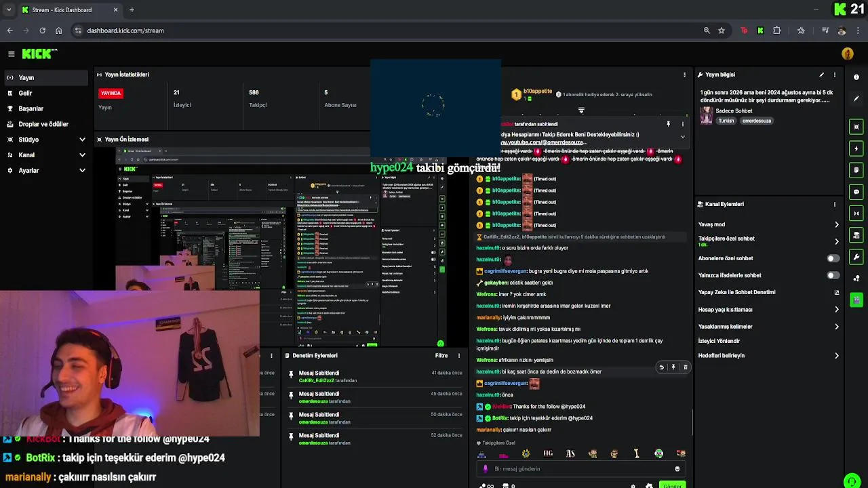Image resolution: width=868 pixels, height=488 pixels.
Task: Collapse the pinned message with the chevron
Action: point(683,137)
